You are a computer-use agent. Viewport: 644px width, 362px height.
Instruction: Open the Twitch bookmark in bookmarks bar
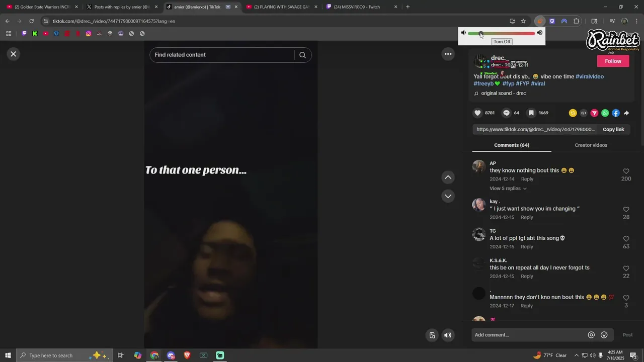click(24, 34)
